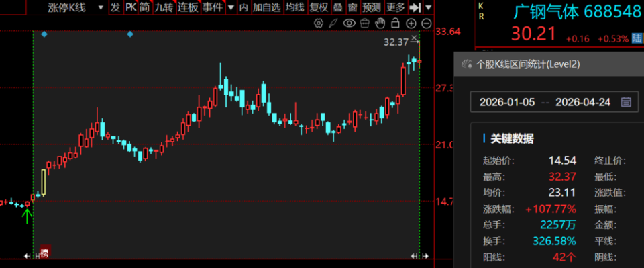Open the 更多 more options menu
644x268 pixels.
[x=396, y=7]
